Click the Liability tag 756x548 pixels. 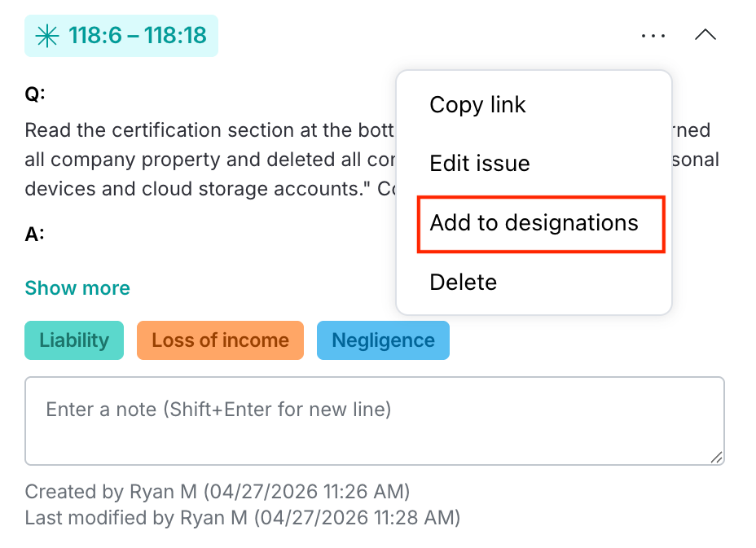click(74, 340)
